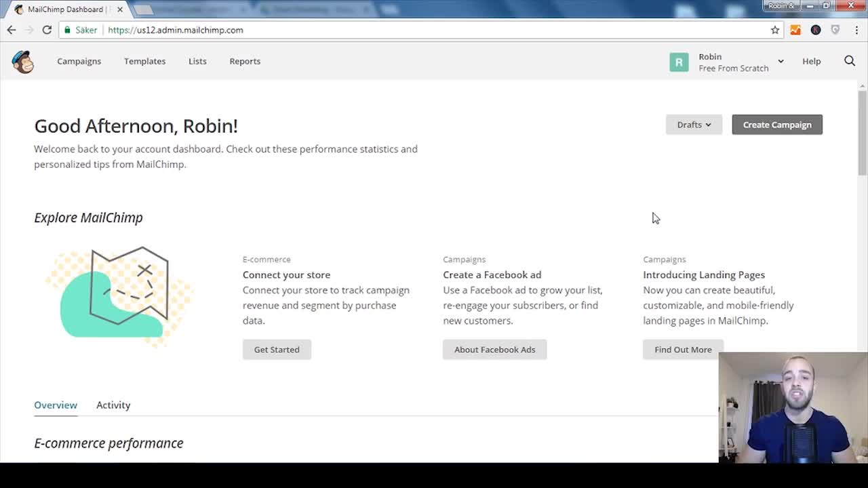Expand the Robin account dropdown arrow

[x=781, y=62]
